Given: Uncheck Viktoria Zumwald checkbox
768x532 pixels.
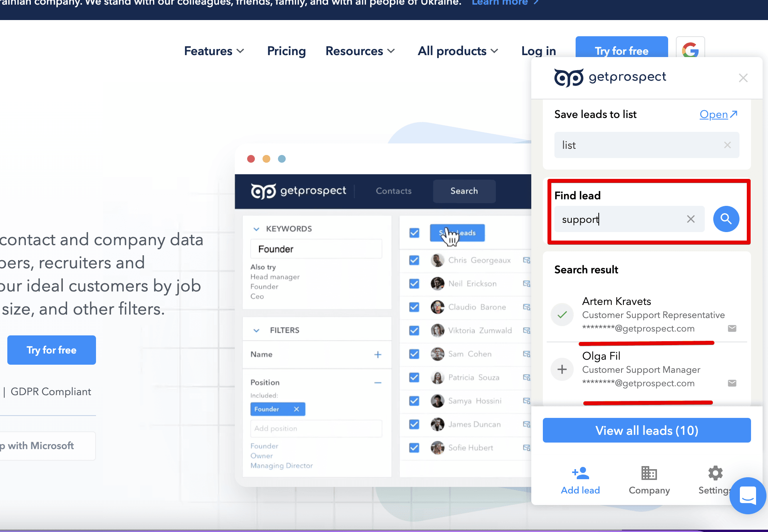Looking at the screenshot, I should (x=414, y=331).
